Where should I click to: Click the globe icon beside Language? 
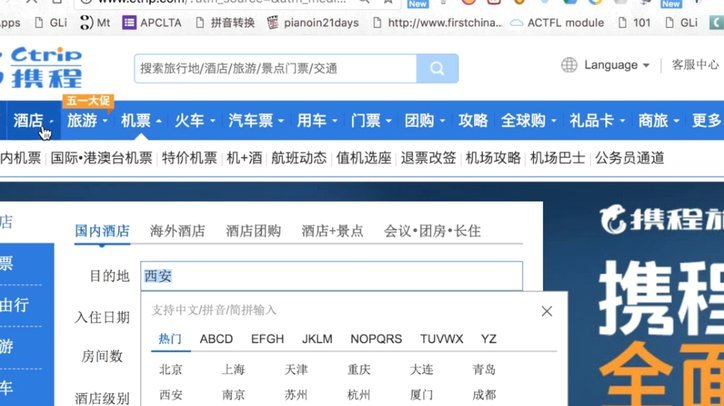pos(569,65)
